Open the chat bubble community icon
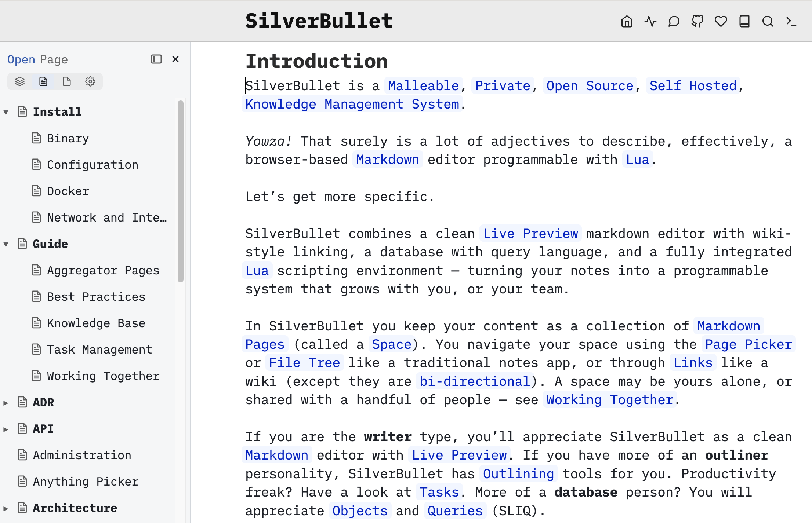Image resolution: width=812 pixels, height=523 pixels. pos(674,21)
